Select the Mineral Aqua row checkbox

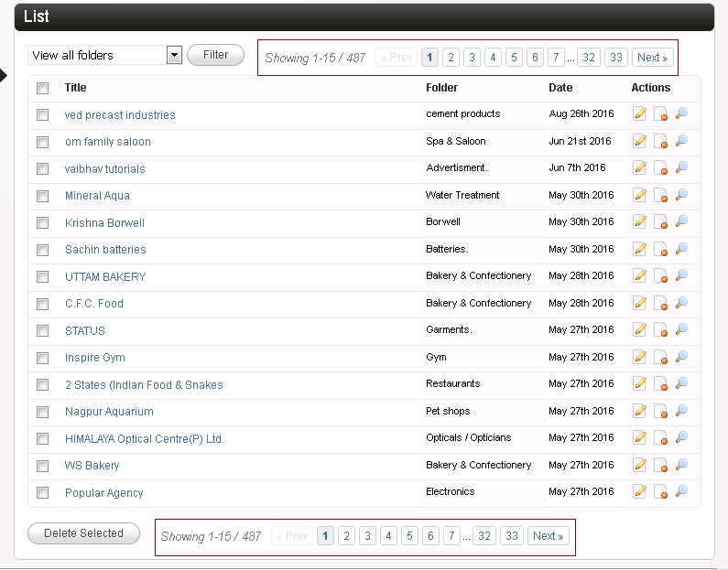43,196
